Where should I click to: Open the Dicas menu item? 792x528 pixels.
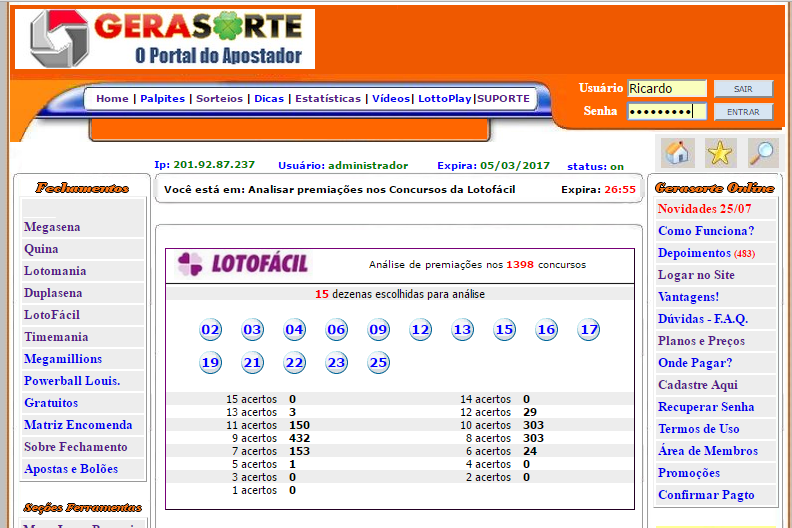coord(269,99)
